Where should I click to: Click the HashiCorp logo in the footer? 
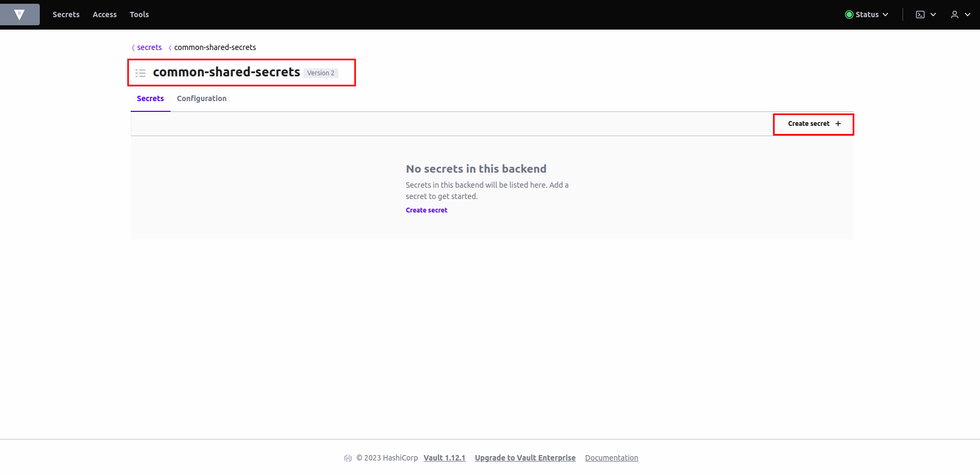coord(348,458)
